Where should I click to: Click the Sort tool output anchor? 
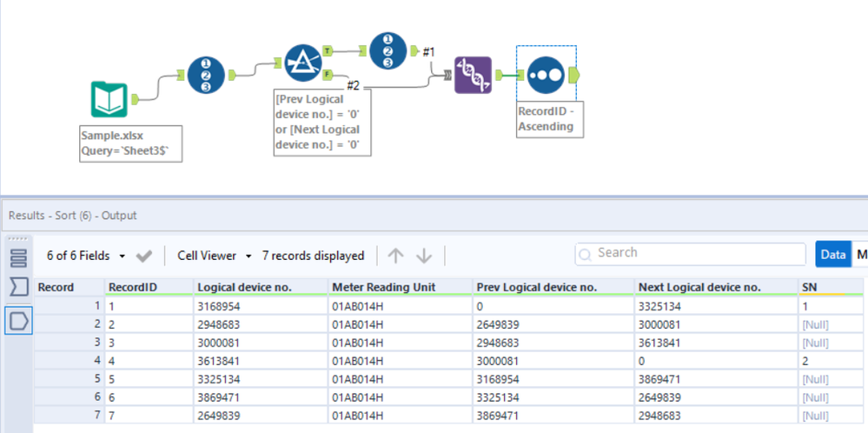pos(573,74)
